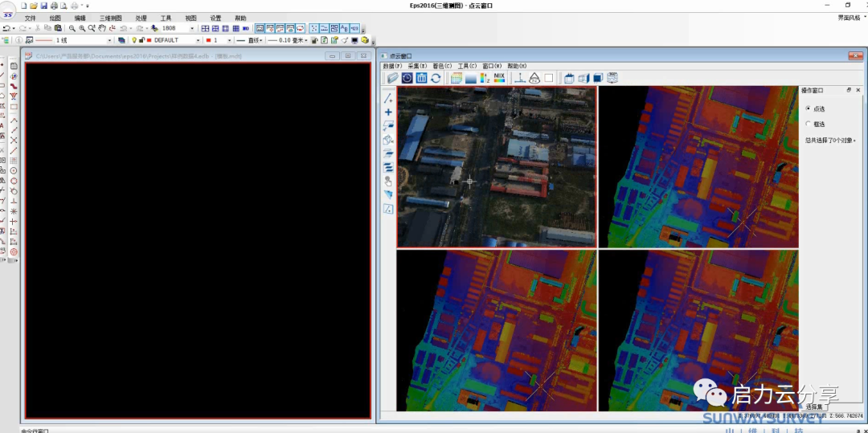Open the 处理 menu

click(141, 18)
